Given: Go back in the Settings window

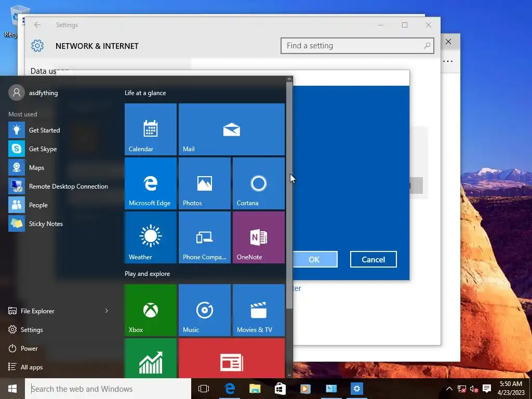Looking at the screenshot, I should [37, 25].
